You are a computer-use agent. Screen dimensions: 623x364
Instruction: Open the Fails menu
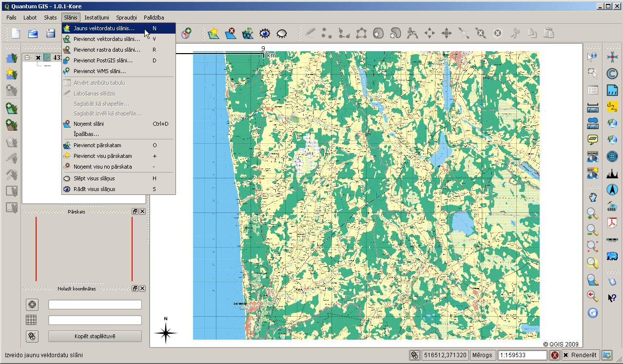pyautogui.click(x=11, y=18)
